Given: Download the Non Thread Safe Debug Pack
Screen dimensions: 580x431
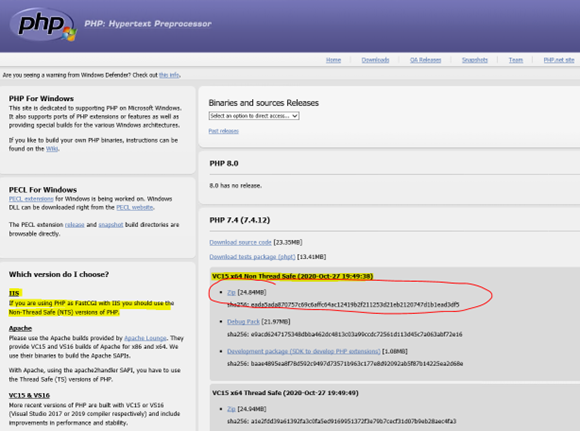Looking at the screenshot, I should tap(243, 321).
